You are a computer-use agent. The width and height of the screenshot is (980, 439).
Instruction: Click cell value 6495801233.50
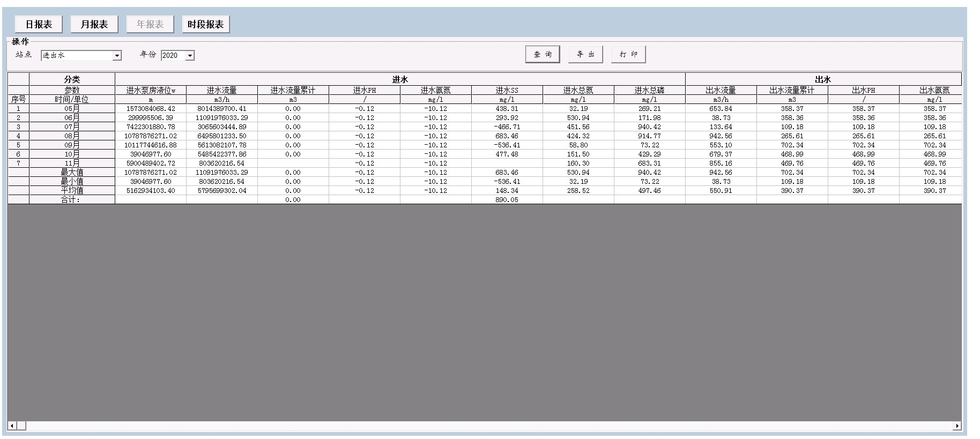click(x=222, y=136)
